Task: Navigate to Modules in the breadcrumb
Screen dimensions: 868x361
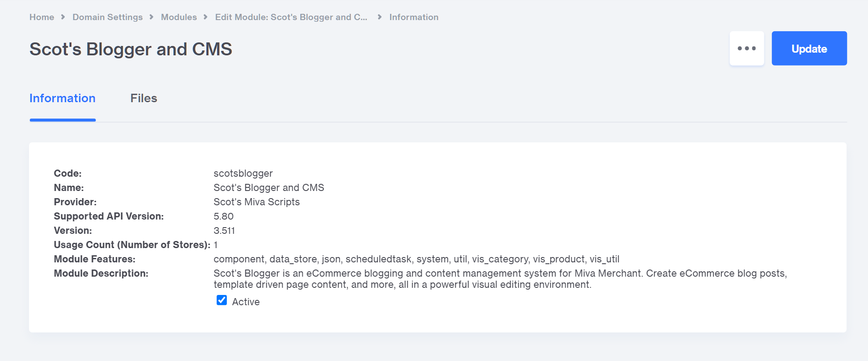Action: [x=179, y=17]
